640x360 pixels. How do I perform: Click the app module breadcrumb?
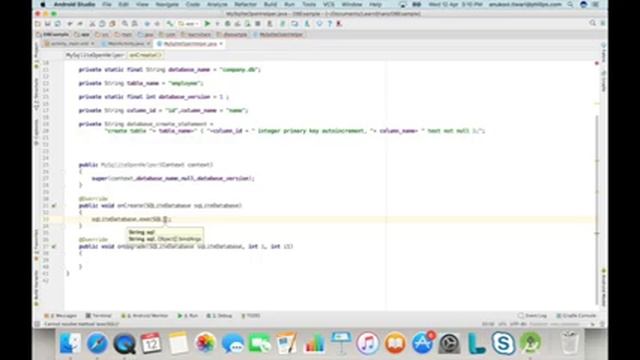83,35
